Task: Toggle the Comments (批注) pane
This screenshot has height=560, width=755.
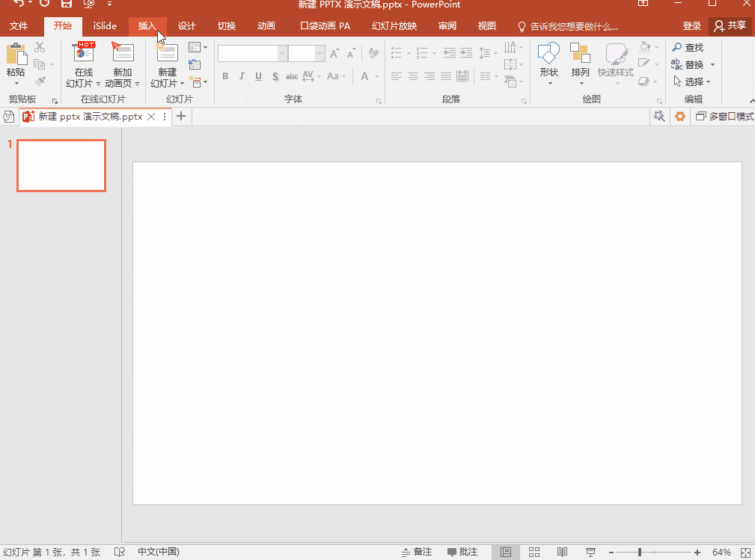Action: tap(462, 553)
